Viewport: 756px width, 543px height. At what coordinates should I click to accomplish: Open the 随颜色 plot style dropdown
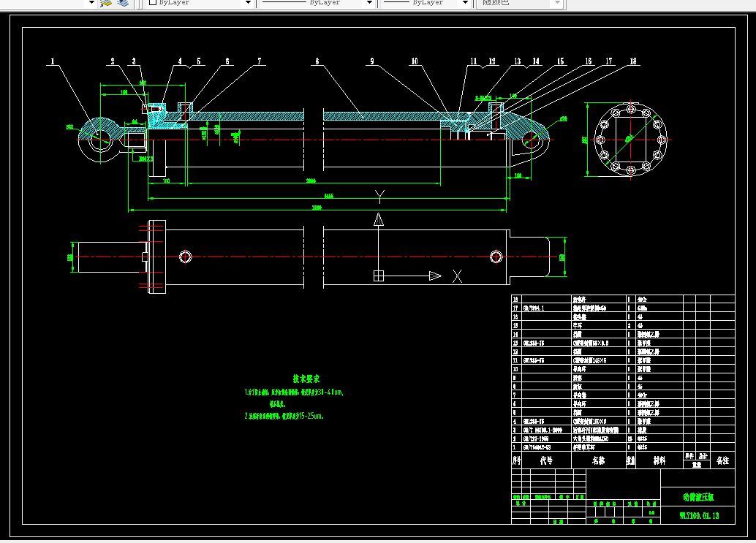(x=557, y=3)
